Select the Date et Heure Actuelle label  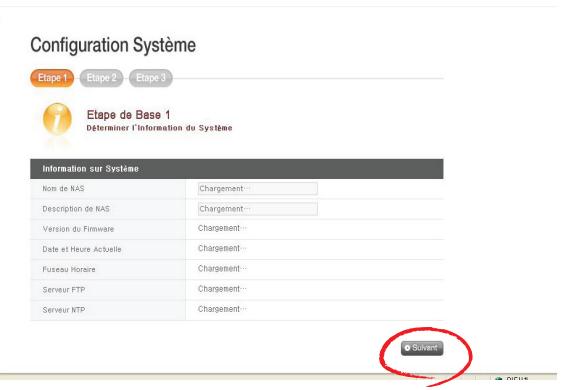click(x=82, y=249)
